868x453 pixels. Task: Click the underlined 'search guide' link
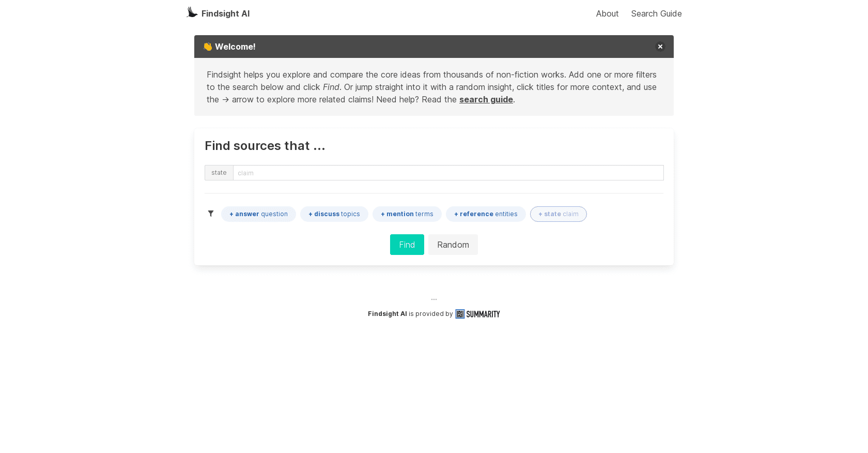click(486, 99)
